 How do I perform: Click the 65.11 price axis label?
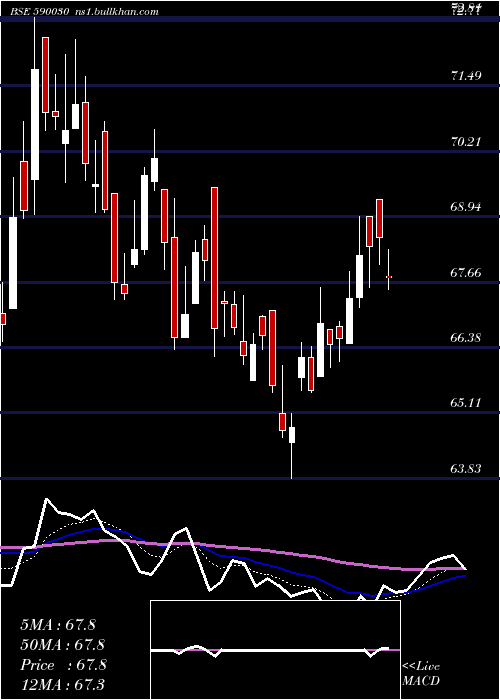tap(466, 403)
